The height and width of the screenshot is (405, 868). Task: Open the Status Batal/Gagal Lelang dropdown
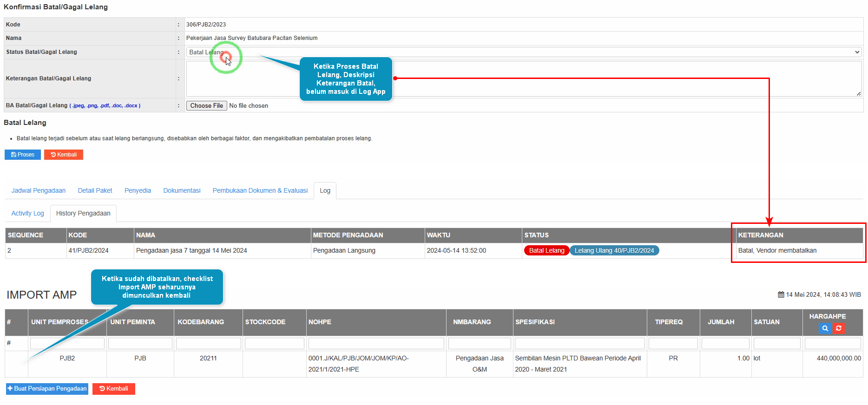tap(524, 52)
